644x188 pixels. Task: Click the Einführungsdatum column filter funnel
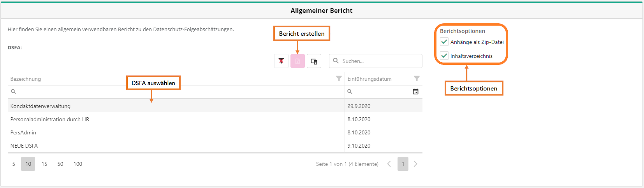click(417, 78)
